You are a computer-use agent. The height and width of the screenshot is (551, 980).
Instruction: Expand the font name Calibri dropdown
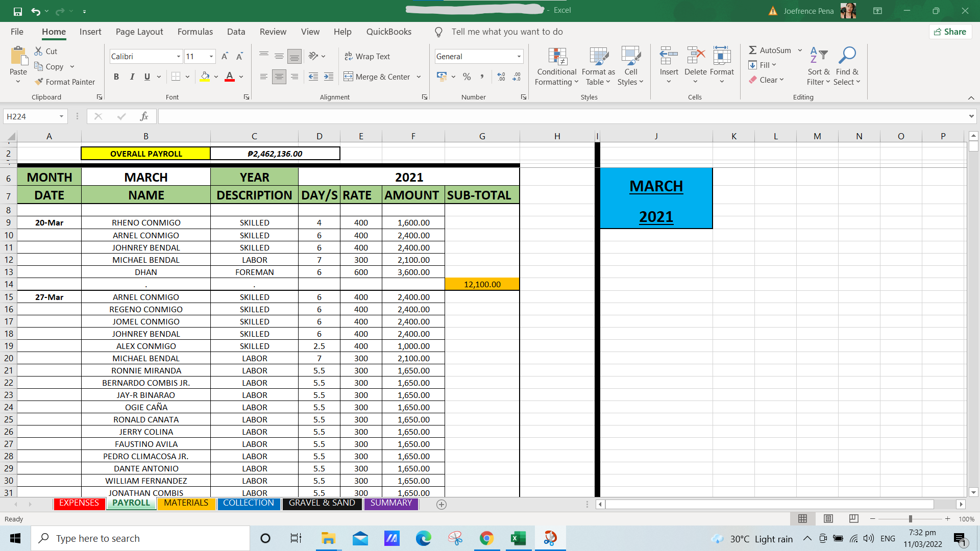pyautogui.click(x=178, y=56)
